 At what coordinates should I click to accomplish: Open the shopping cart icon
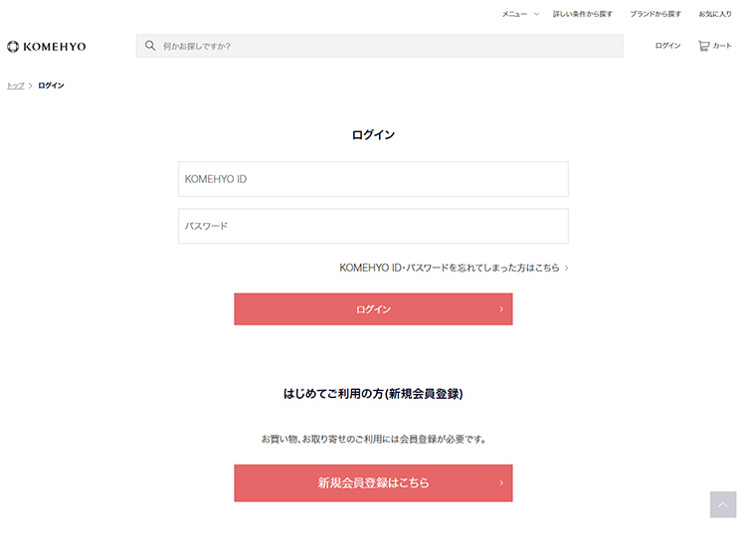[x=704, y=46]
